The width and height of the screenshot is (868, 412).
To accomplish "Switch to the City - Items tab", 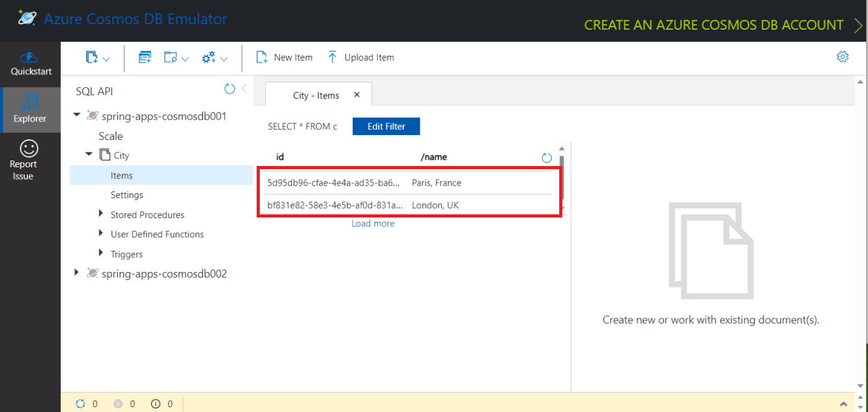I will pos(316,95).
